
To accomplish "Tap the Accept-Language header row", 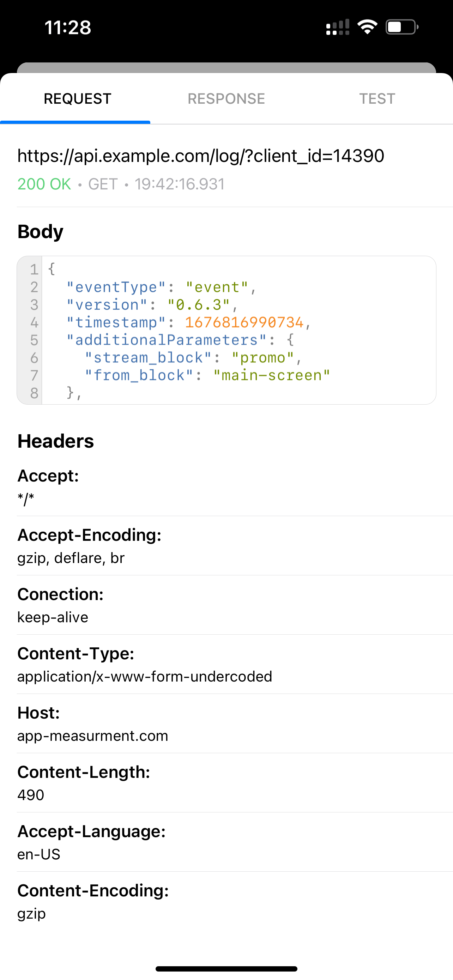I will point(226,842).
